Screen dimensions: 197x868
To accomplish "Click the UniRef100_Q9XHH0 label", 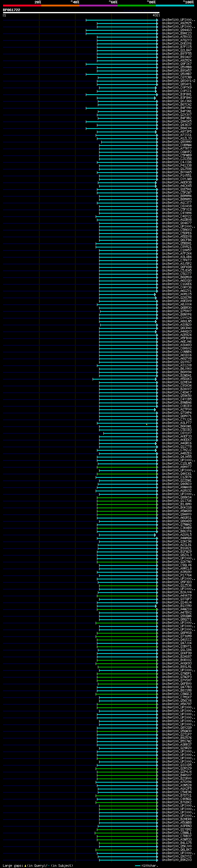I will tap(176, 142).
